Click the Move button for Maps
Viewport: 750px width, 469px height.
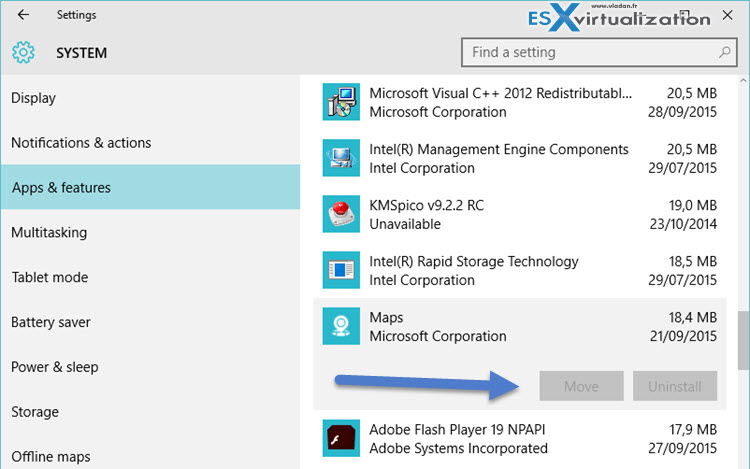[x=581, y=386]
